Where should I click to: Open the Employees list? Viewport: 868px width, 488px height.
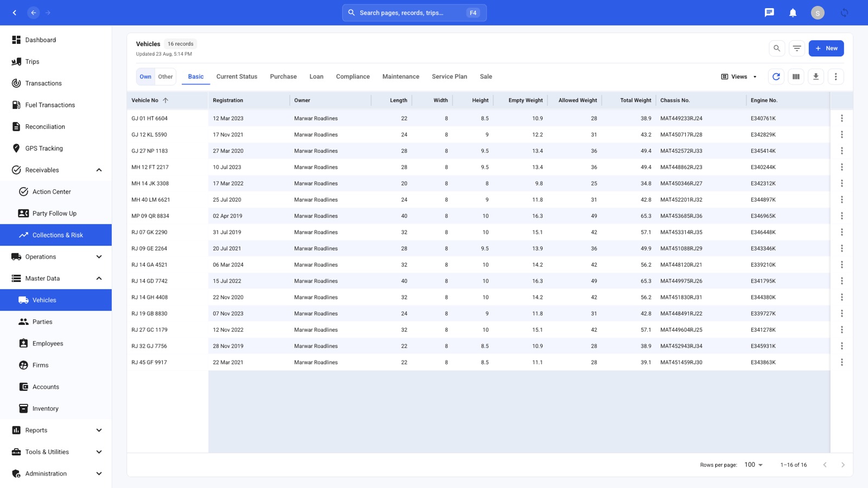point(56,343)
